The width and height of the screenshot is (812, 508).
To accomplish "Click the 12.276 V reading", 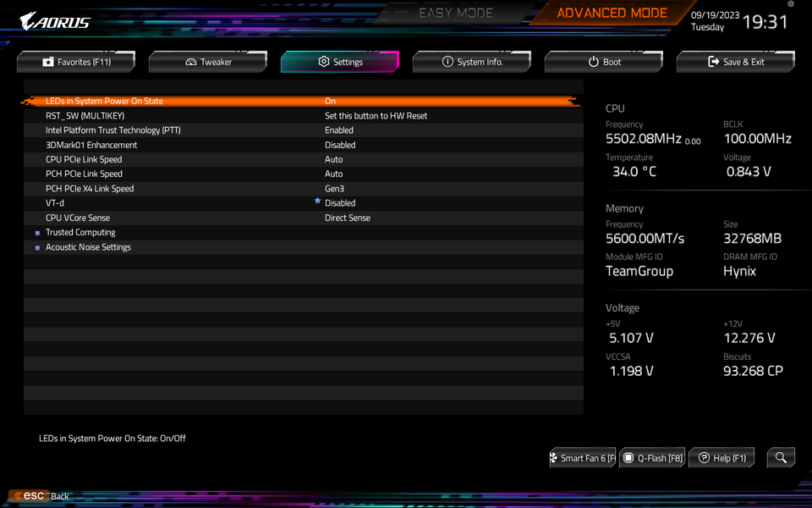I will (749, 338).
